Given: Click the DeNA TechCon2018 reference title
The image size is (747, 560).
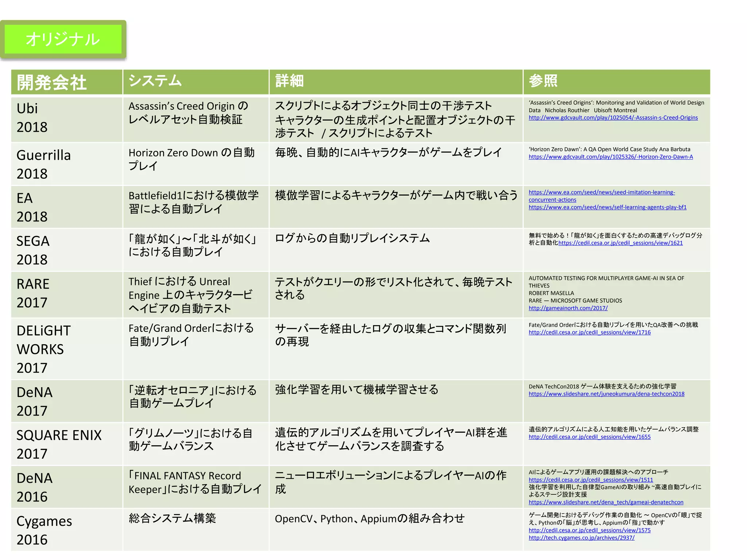Looking at the screenshot, I should tap(603, 386).
